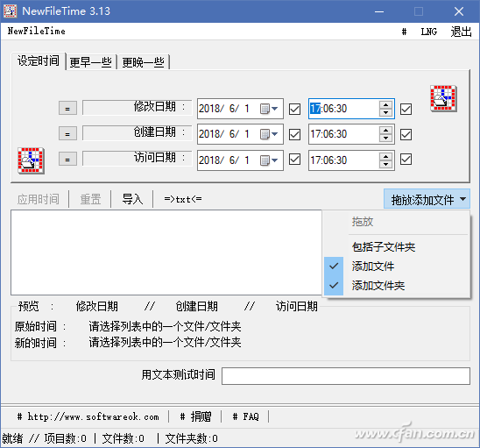Open the http://www.softwareok.com link
The image size is (480, 448).
[88, 416]
